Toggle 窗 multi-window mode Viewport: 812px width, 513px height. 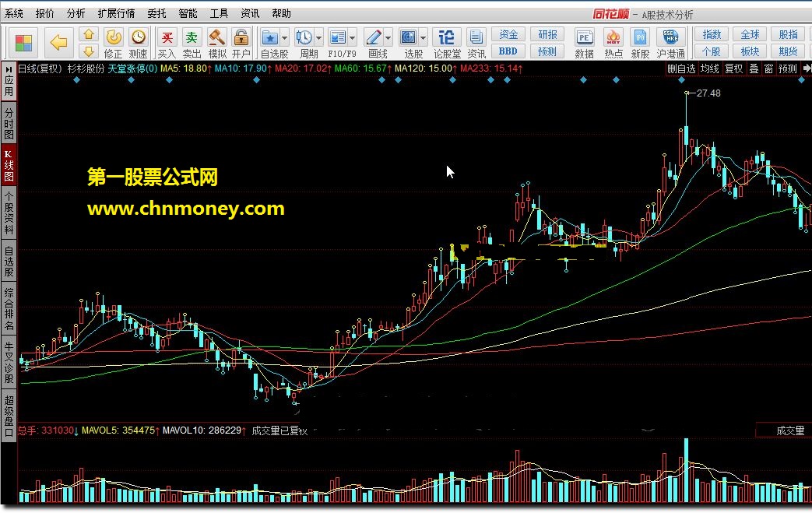pos(768,69)
